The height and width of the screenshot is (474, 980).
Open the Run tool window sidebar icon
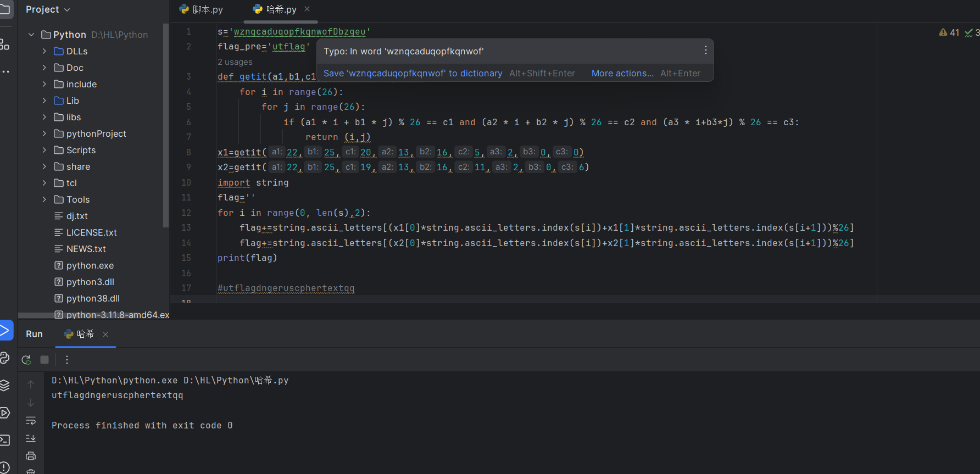pos(5,331)
